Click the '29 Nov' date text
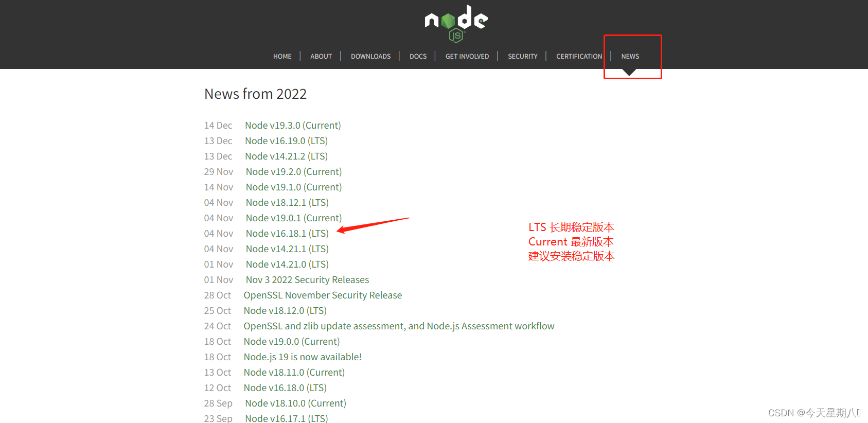Image resolution: width=868 pixels, height=423 pixels. point(219,172)
